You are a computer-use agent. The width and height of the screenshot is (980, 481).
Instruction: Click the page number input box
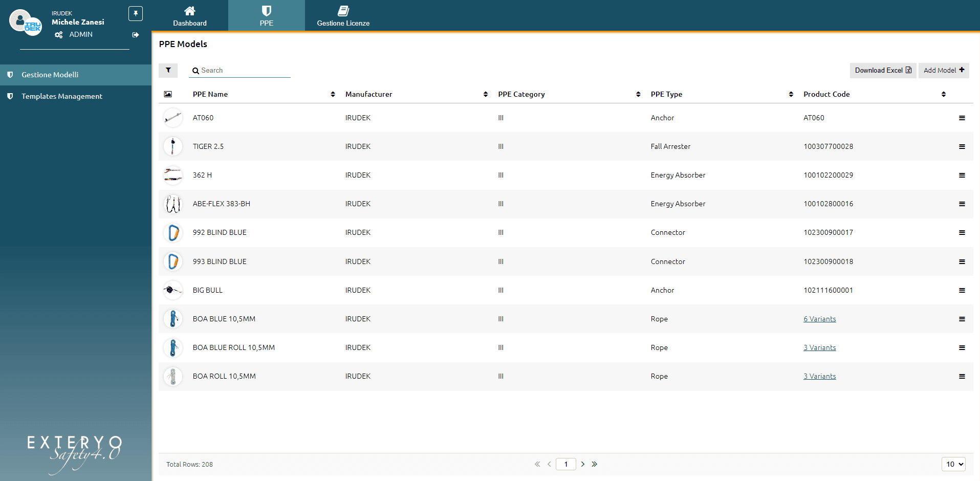pos(566,464)
